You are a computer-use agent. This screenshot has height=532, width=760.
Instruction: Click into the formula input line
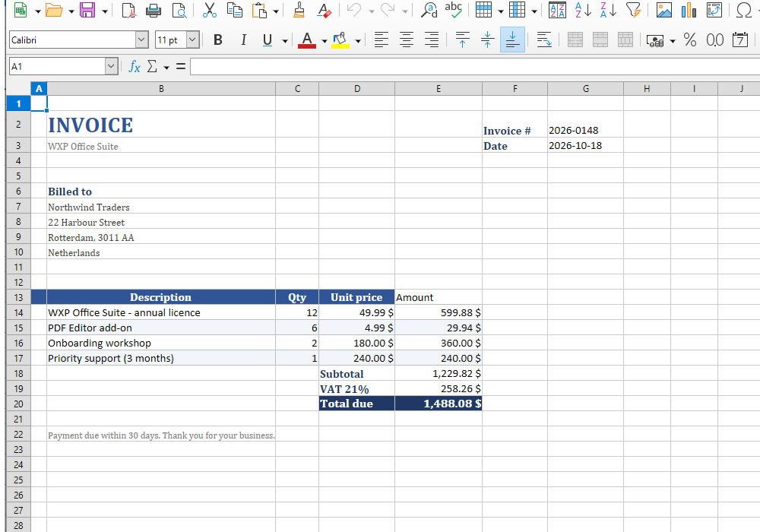point(475,66)
